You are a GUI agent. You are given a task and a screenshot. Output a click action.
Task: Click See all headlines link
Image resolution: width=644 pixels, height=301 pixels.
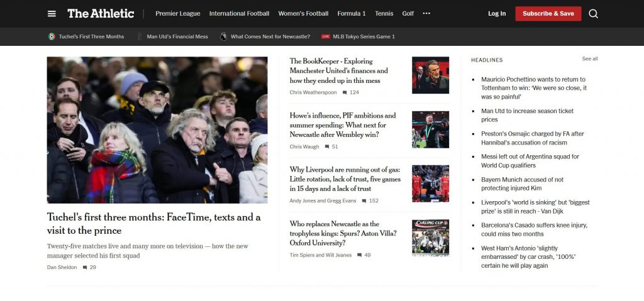pos(590,58)
